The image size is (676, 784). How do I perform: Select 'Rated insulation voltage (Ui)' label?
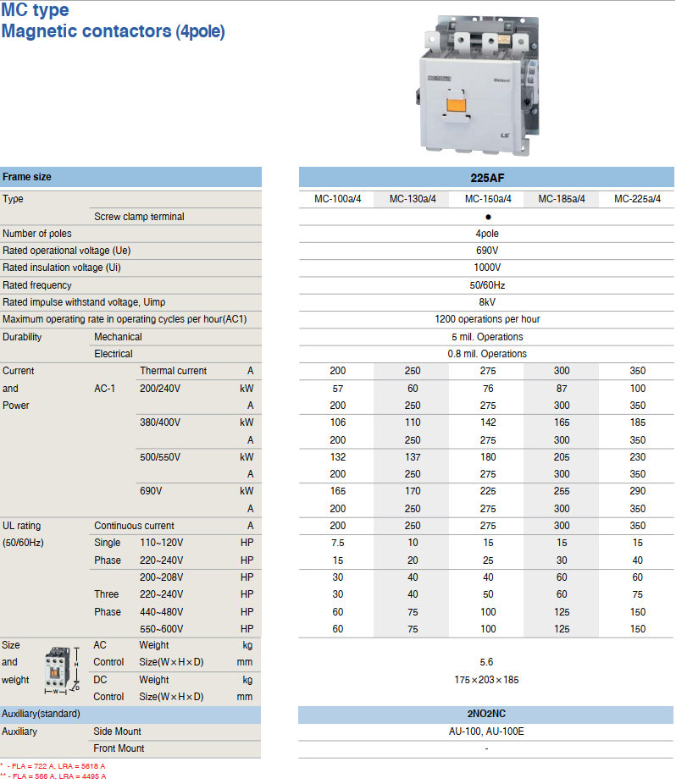pyautogui.click(x=62, y=268)
